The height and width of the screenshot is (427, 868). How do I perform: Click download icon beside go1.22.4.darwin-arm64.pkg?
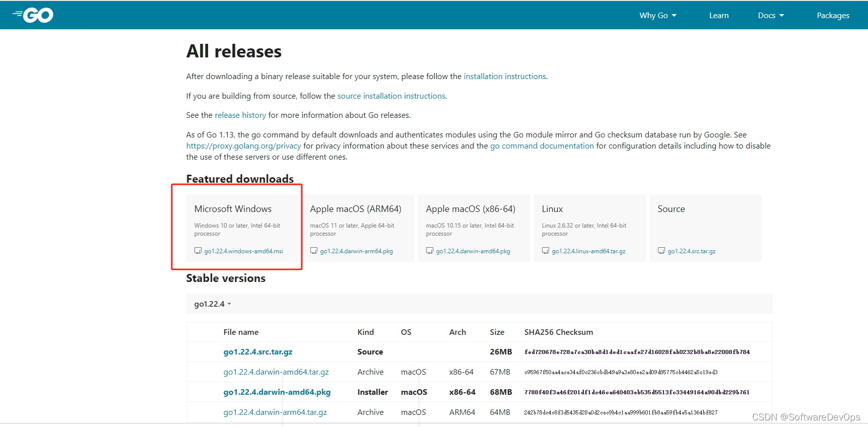click(x=314, y=251)
